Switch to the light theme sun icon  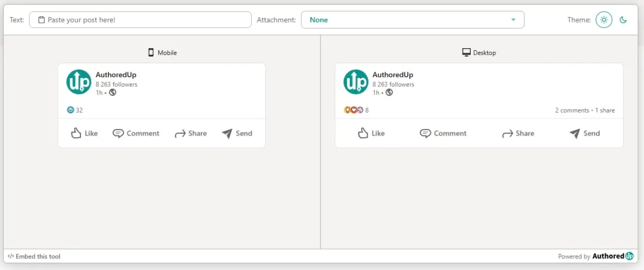604,20
